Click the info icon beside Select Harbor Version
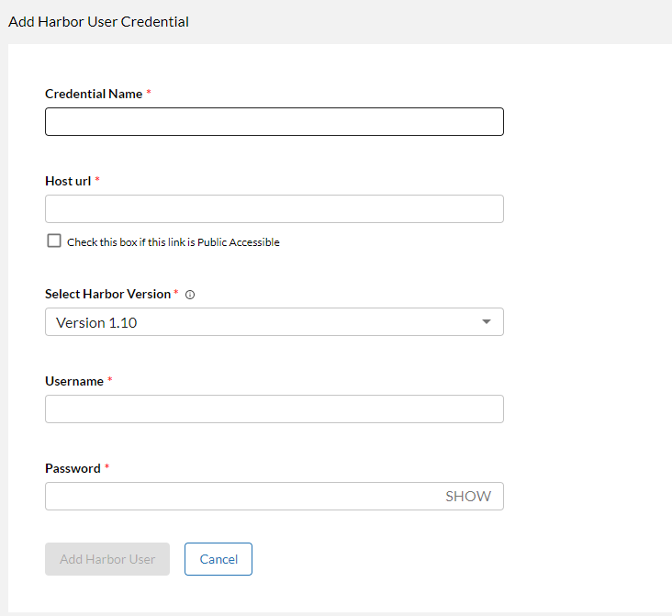Image resolution: width=672 pixels, height=616 pixels. pos(190,295)
